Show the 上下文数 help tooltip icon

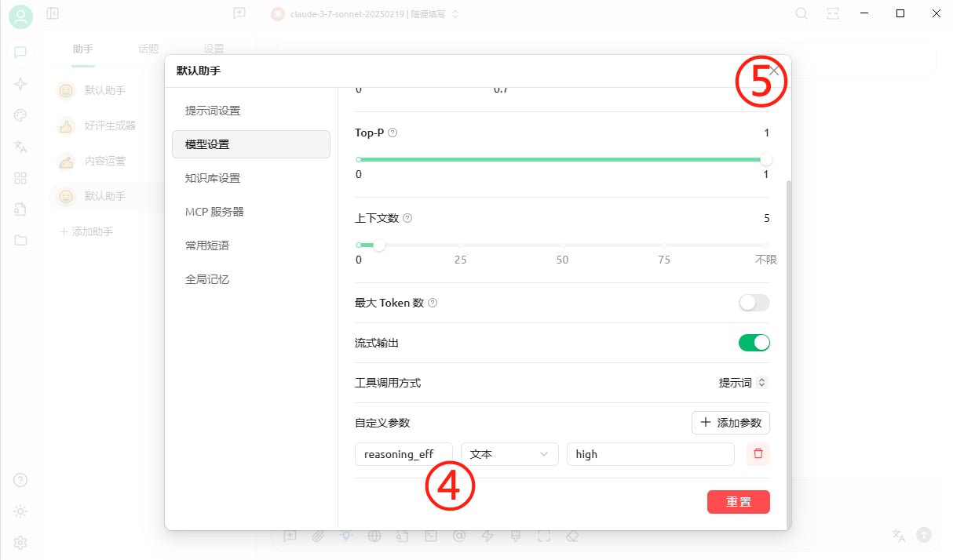tap(407, 218)
